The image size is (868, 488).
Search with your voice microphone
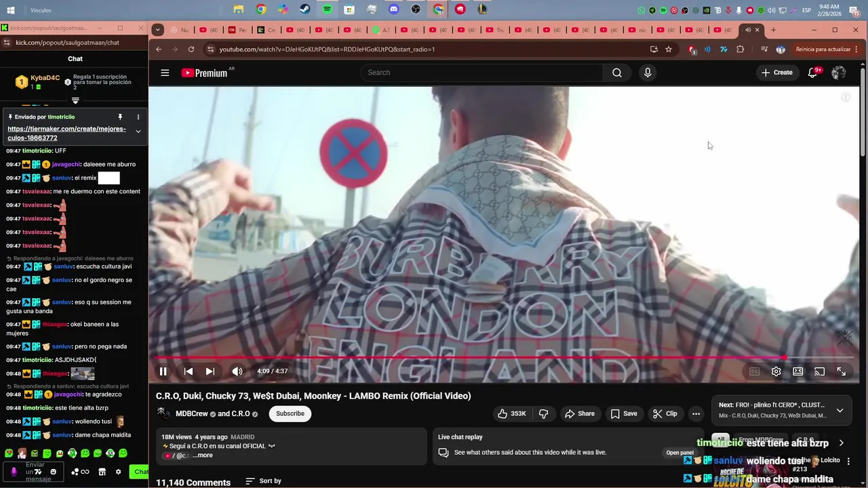[648, 73]
